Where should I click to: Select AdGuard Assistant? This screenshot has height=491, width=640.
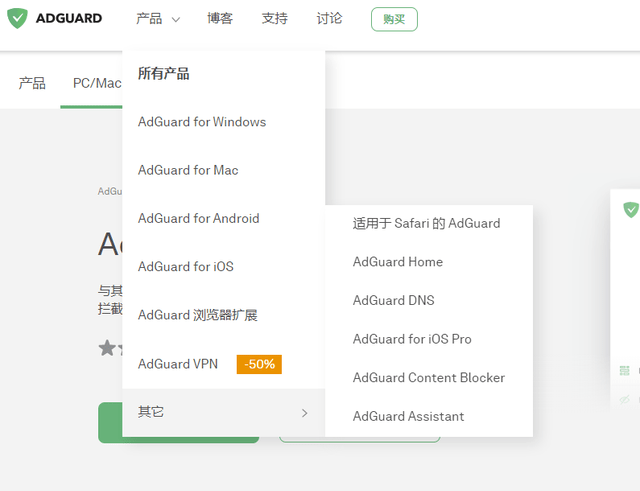(409, 416)
